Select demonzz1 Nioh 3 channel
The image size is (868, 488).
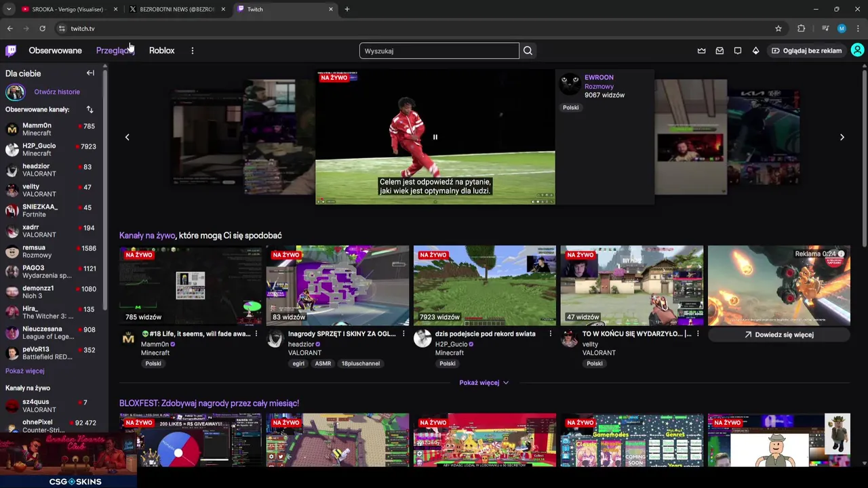coord(52,291)
